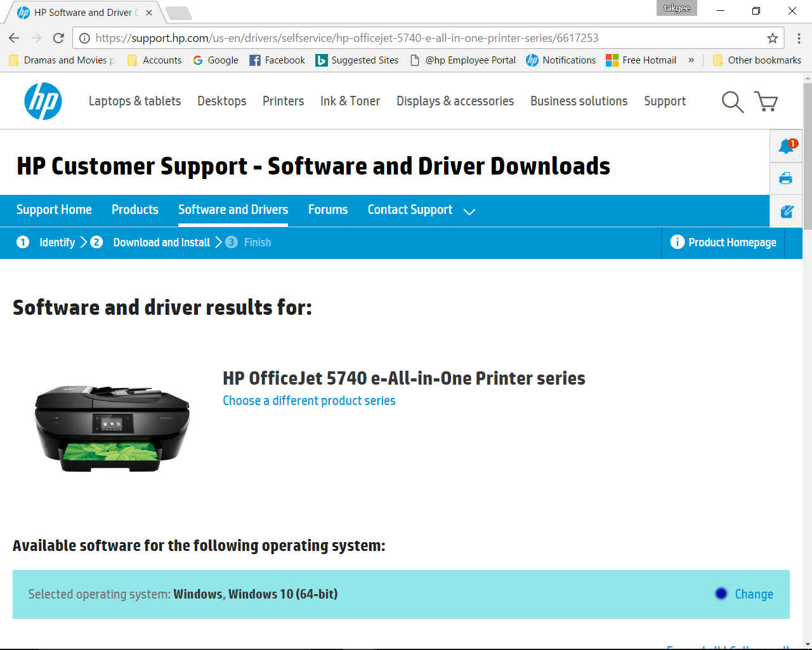Viewport: 812px width, 650px height.
Task: Open the Printers menu item
Action: (x=283, y=101)
